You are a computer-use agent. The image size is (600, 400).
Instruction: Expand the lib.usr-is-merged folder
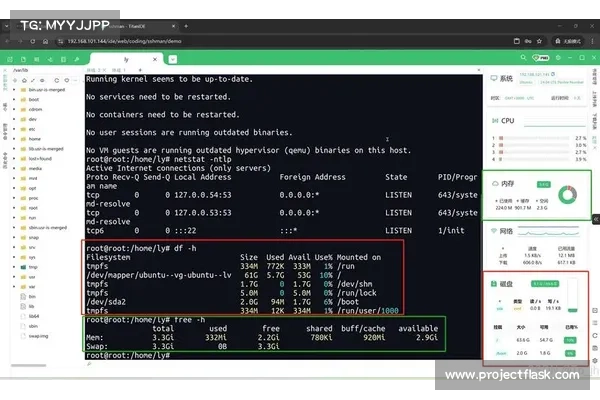pos(14,149)
